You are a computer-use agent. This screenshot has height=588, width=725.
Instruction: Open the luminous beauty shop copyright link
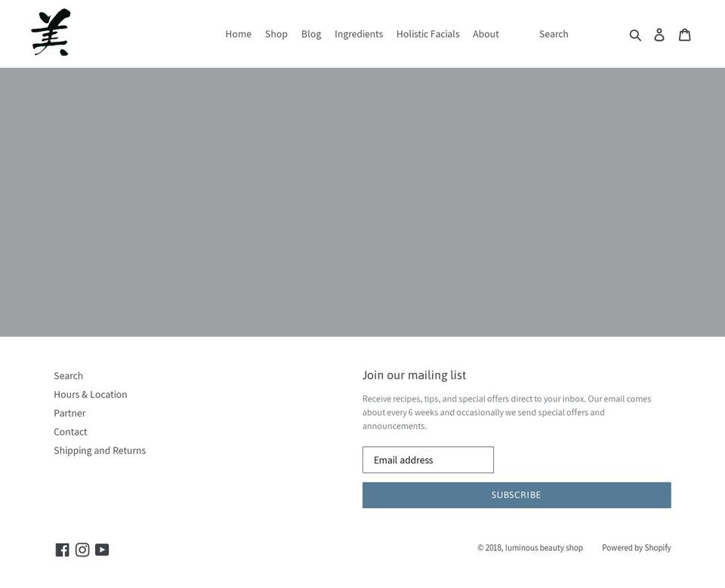pyautogui.click(x=544, y=548)
